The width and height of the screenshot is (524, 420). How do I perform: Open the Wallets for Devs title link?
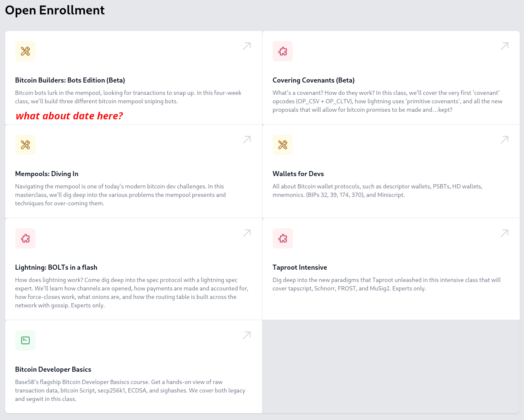coord(298,174)
